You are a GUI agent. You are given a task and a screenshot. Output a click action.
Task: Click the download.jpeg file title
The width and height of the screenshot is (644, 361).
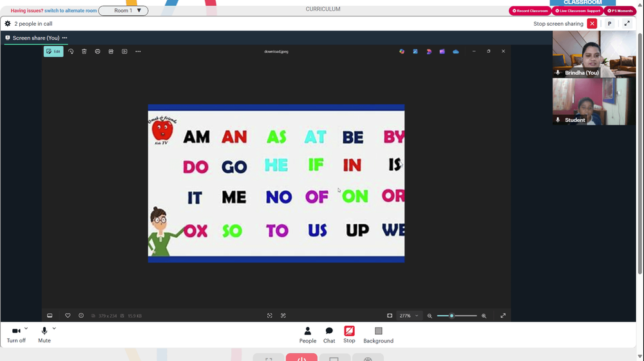point(276,52)
